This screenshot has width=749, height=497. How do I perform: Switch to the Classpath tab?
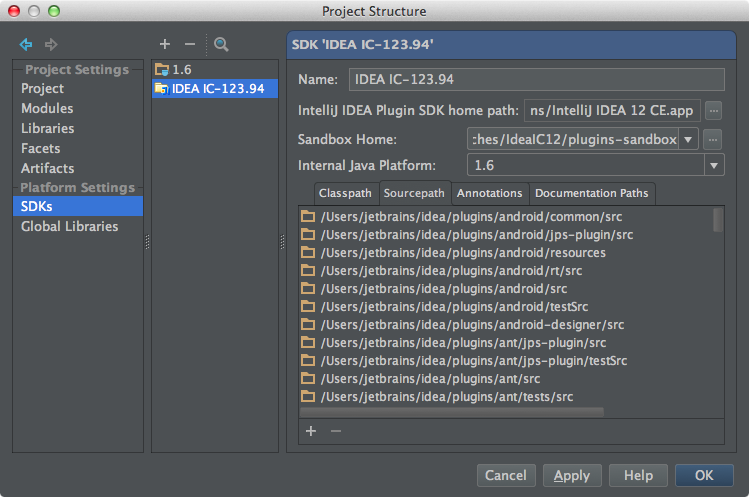345,193
